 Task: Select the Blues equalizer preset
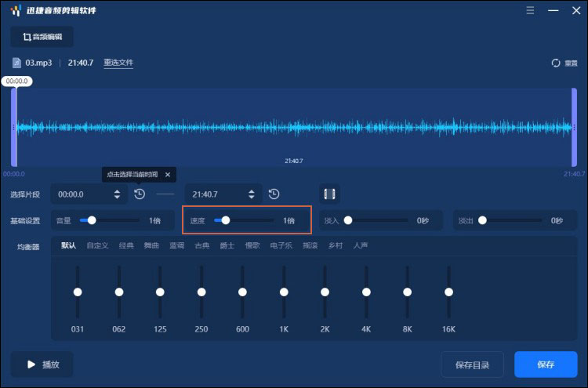[176, 245]
